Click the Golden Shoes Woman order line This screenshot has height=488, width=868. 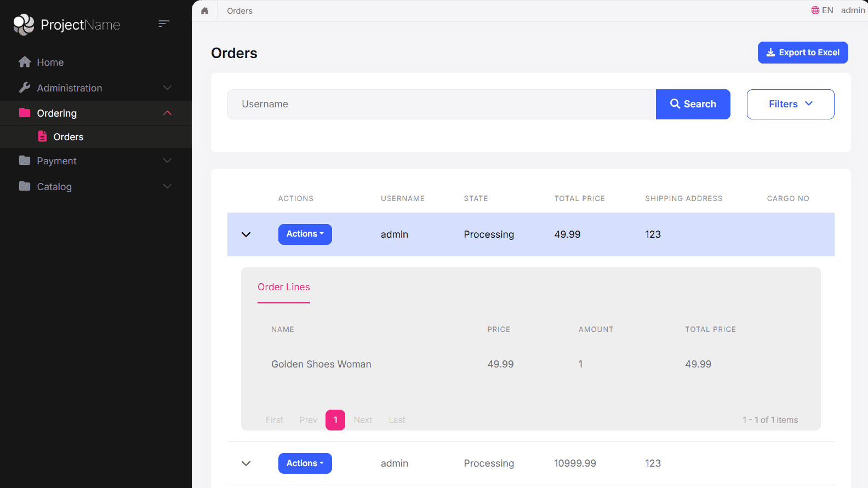coord(321,364)
